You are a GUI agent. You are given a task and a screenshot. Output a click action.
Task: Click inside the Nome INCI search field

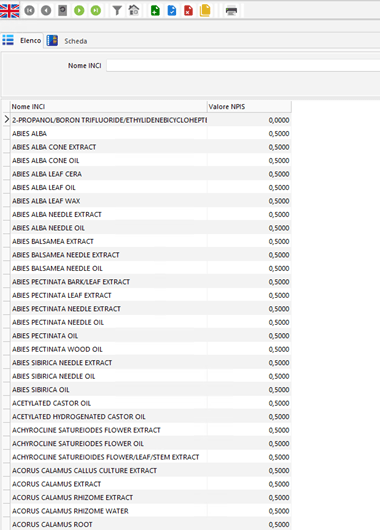243,66
